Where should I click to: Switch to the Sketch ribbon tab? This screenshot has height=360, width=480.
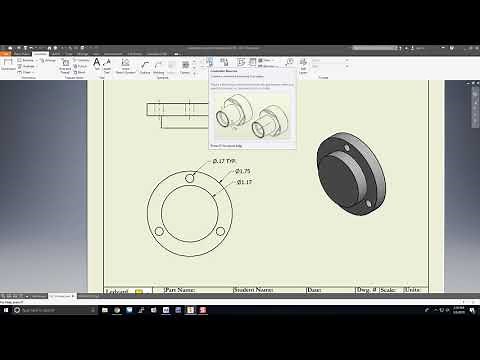coord(56,54)
